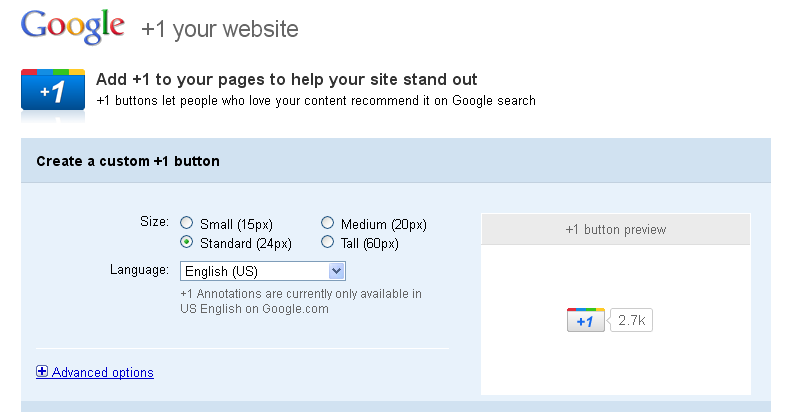
Task: Click the +1 button in preview
Action: pos(586,320)
